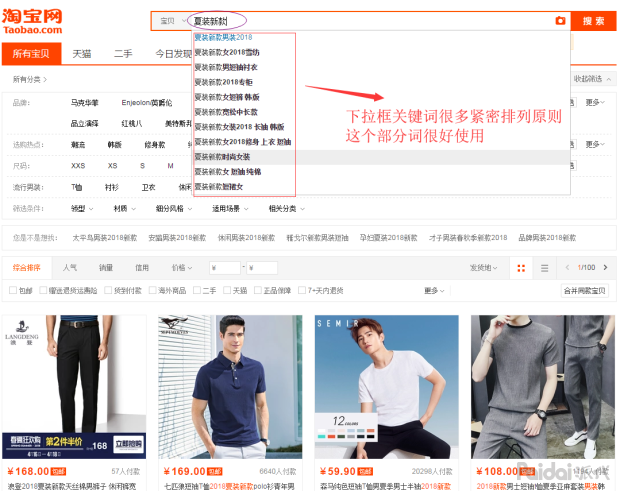
Task: Sort by 综合排序
Action: pos(26,268)
